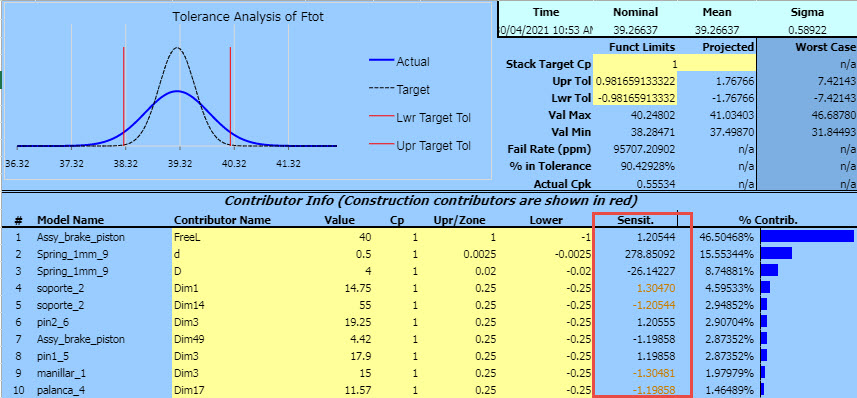Click the Tolerance Analysis of Ftot chart title
This screenshot has height=398, width=857.
point(248,17)
